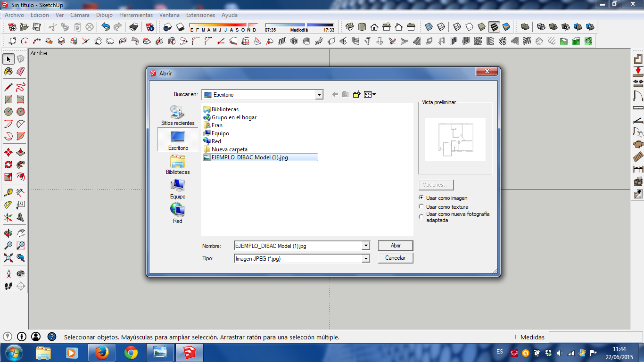This screenshot has height=362, width=644.
Task: Open the Nombre filename dropdown arrow
Action: point(366,246)
